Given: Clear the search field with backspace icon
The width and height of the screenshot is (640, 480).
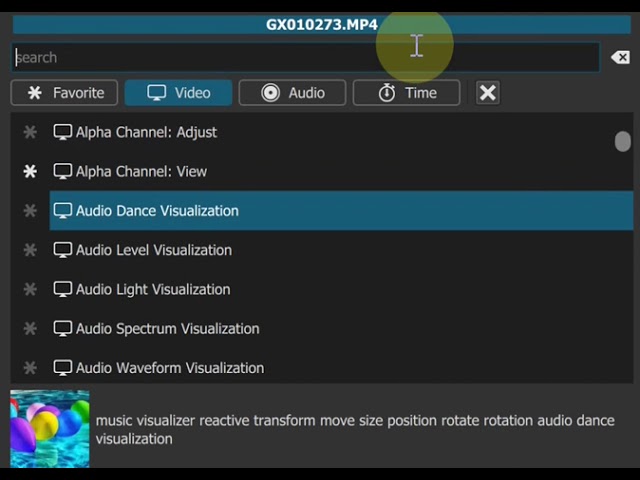Looking at the screenshot, I should click(x=620, y=58).
